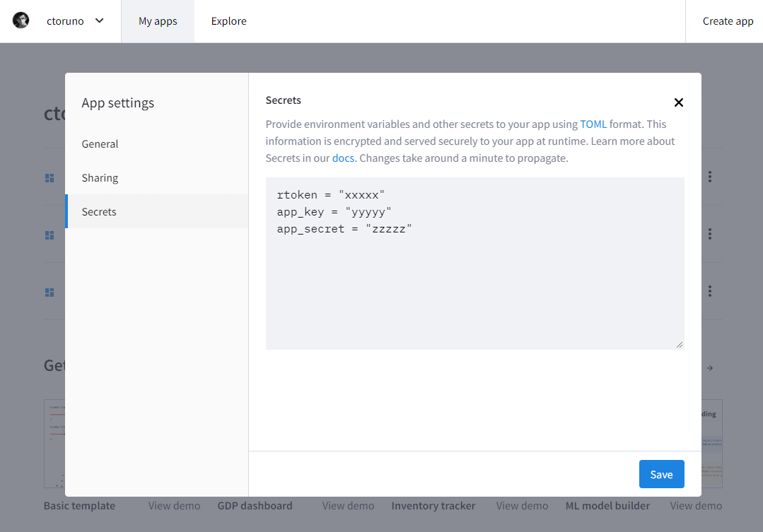Open the TOML format link
Viewport: 763px width, 532px height.
pos(593,124)
